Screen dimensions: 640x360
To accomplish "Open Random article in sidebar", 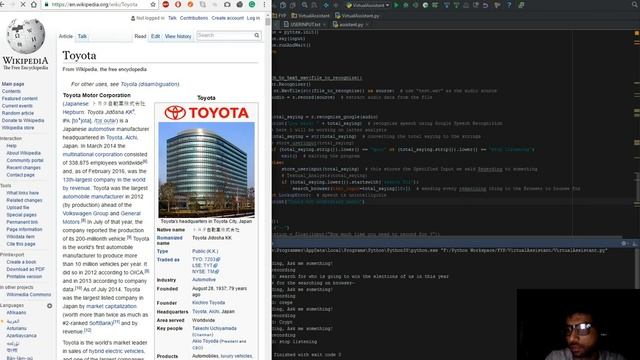I will click(x=18, y=113).
